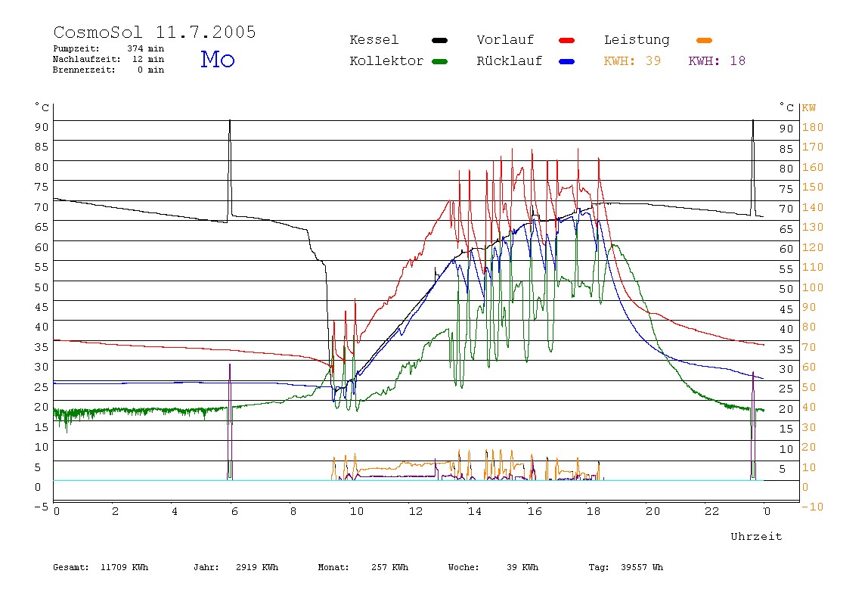Select the 'Woche:' label
The width and height of the screenshot is (868, 614).
tap(463, 567)
